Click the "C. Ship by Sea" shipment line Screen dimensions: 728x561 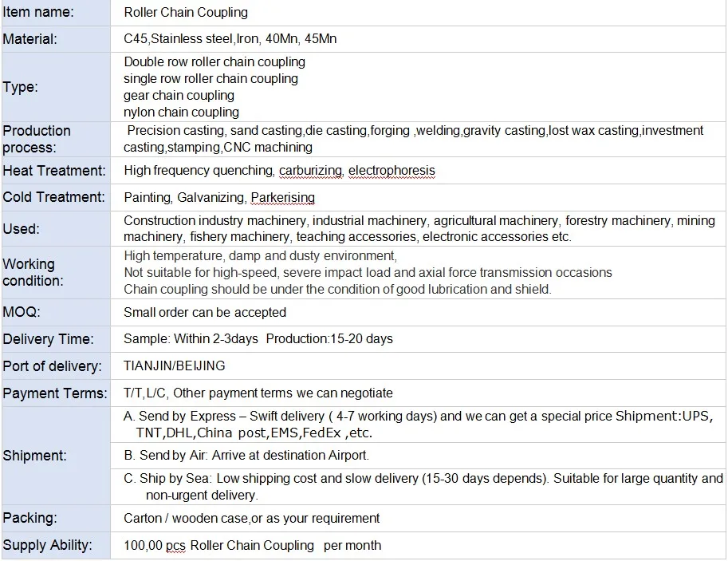pyautogui.click(x=423, y=479)
